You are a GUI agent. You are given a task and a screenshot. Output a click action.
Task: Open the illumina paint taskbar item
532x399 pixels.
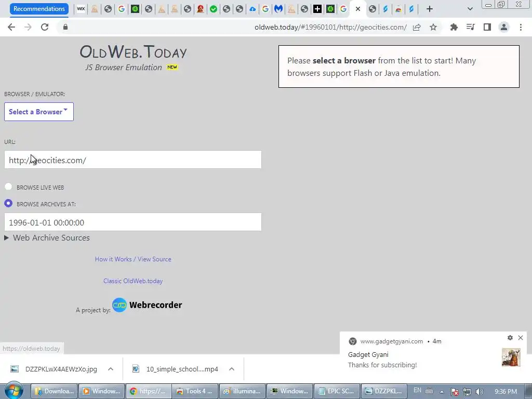tap(243, 391)
